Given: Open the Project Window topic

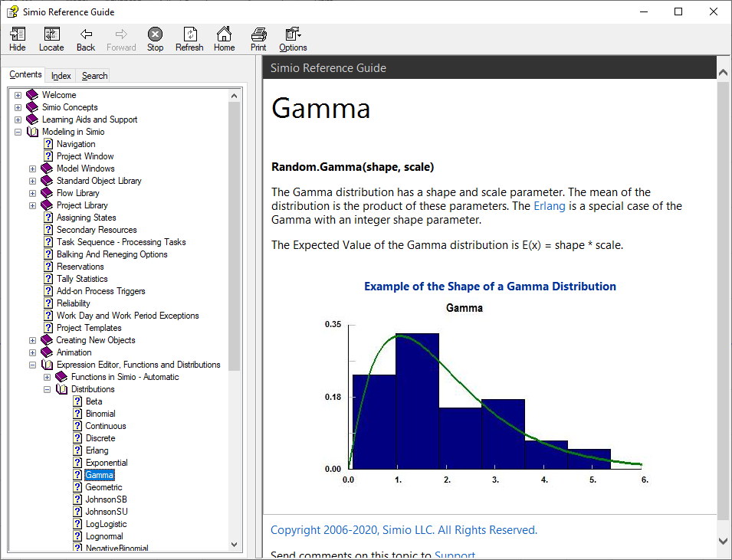Looking at the screenshot, I should (85, 156).
